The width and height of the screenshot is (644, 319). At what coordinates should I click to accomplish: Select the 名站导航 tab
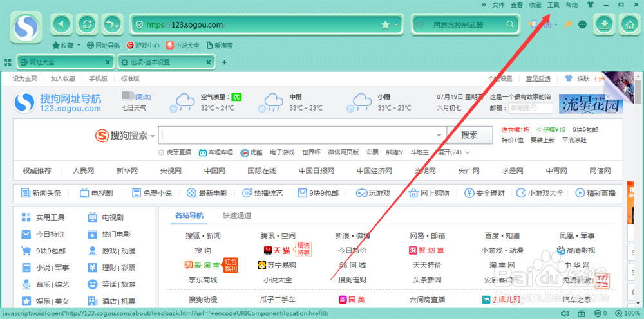[x=189, y=215]
